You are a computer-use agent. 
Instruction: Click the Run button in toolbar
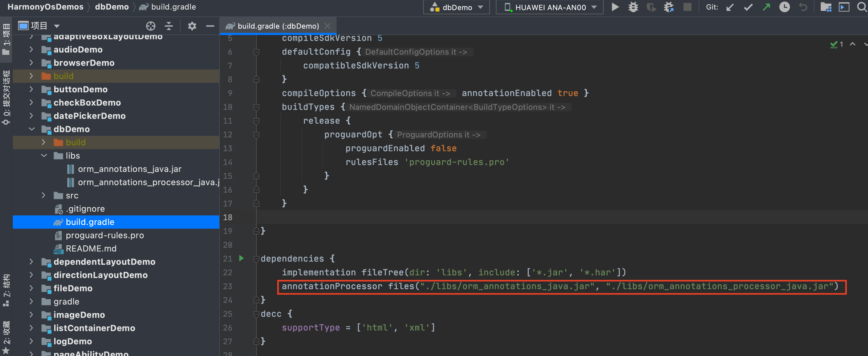click(x=615, y=7)
